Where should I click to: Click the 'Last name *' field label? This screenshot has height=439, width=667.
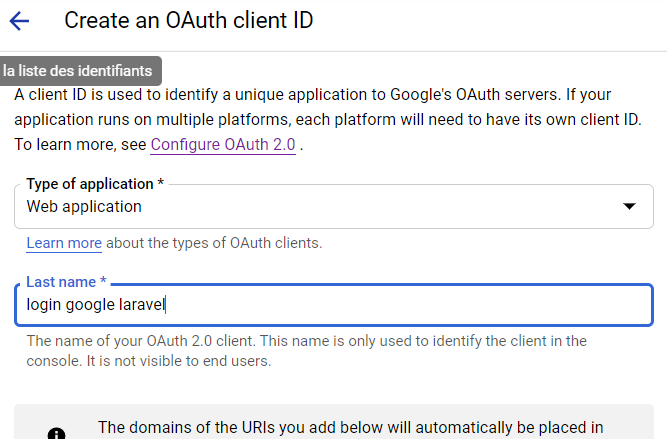[66, 282]
